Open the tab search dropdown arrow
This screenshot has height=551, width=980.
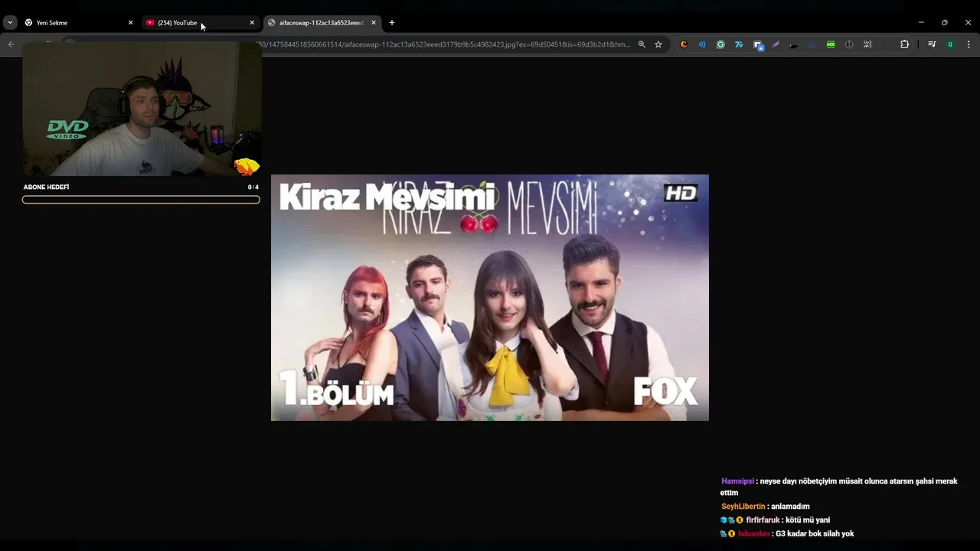point(10,23)
